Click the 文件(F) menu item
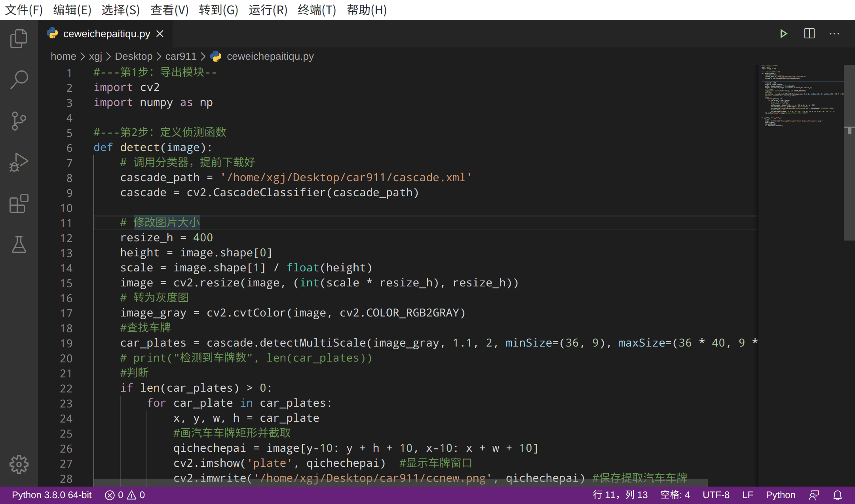This screenshot has height=504, width=855. (23, 10)
